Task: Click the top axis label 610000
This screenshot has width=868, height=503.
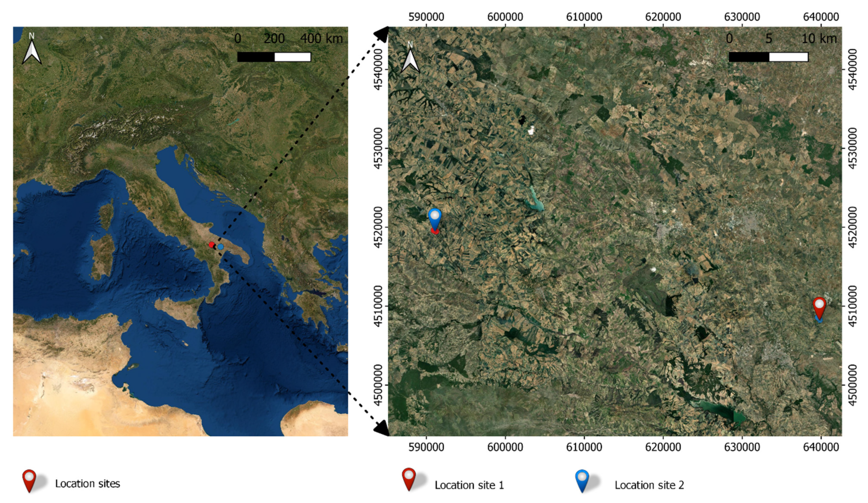Action: click(584, 16)
